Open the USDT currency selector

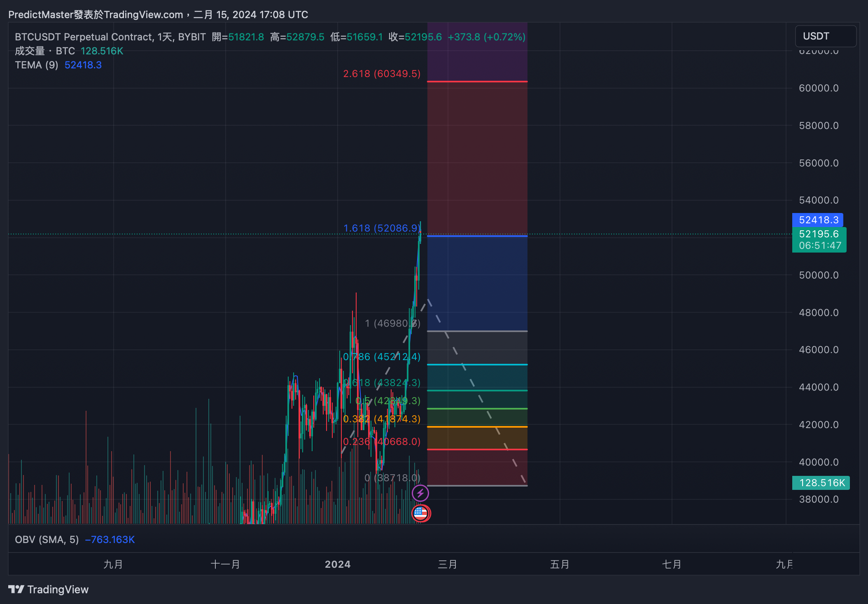pyautogui.click(x=825, y=36)
